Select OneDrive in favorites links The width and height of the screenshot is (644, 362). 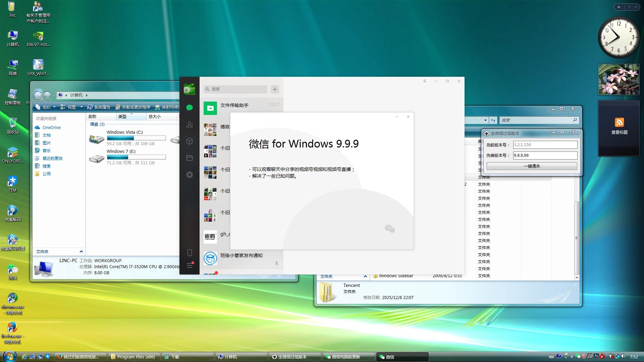(x=51, y=128)
